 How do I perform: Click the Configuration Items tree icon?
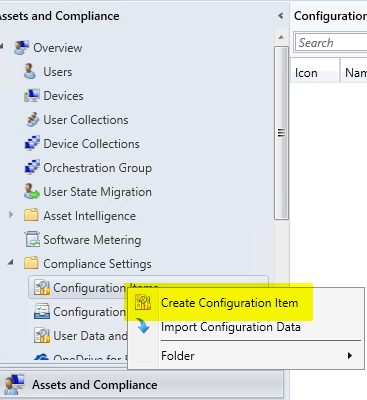tap(42, 288)
